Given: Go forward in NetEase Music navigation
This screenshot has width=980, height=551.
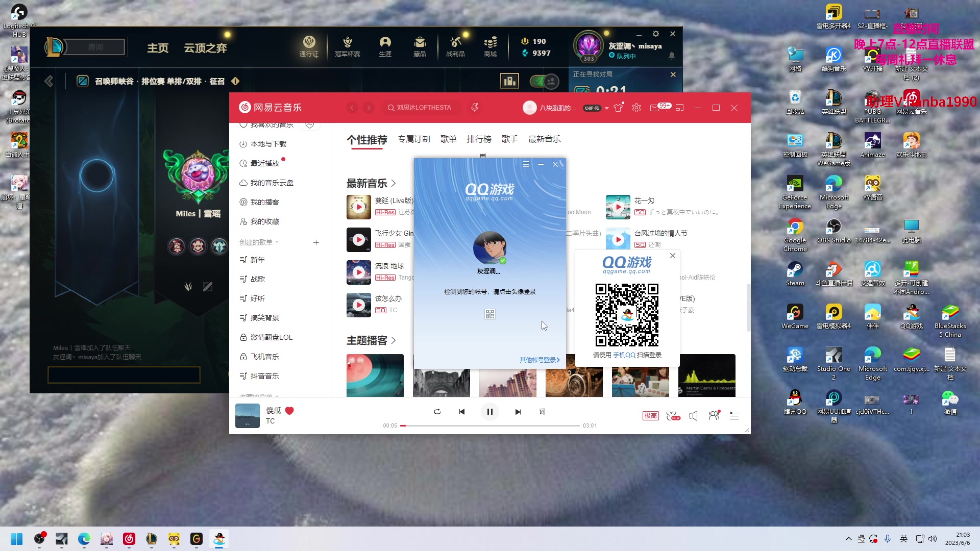Looking at the screenshot, I should [369, 108].
